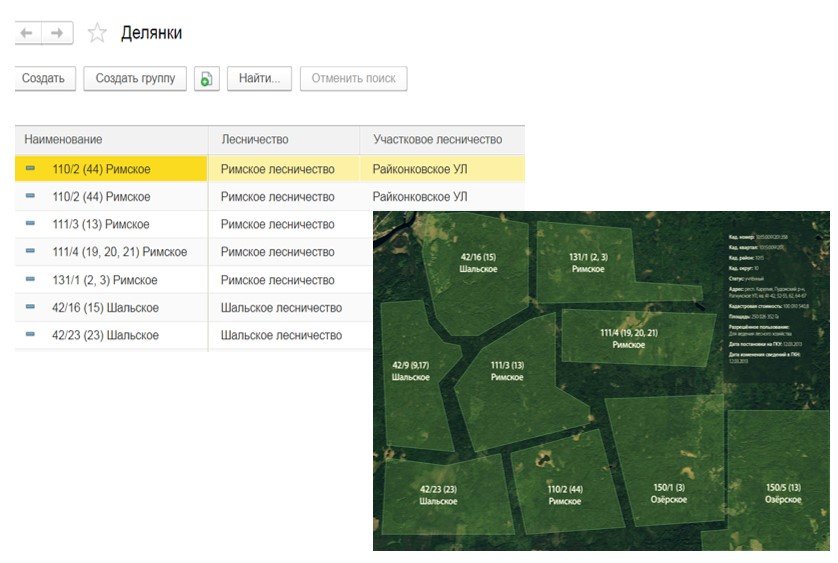Screen dimensions: 838x563
Task: Click Отменить поиск button
Action: tap(353, 79)
